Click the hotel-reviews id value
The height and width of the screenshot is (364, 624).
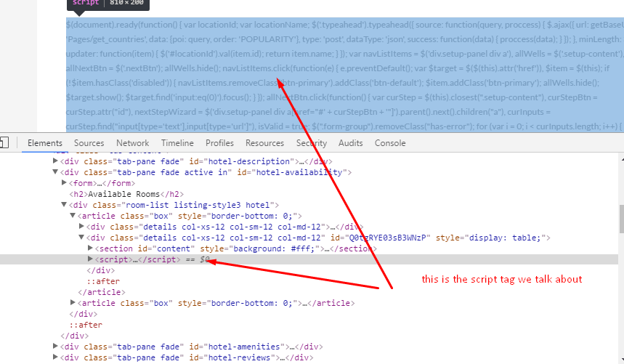point(239,357)
